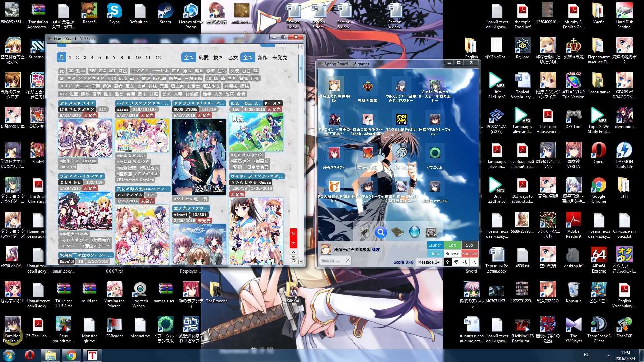Select month 12 tab in Game Board

(158, 58)
